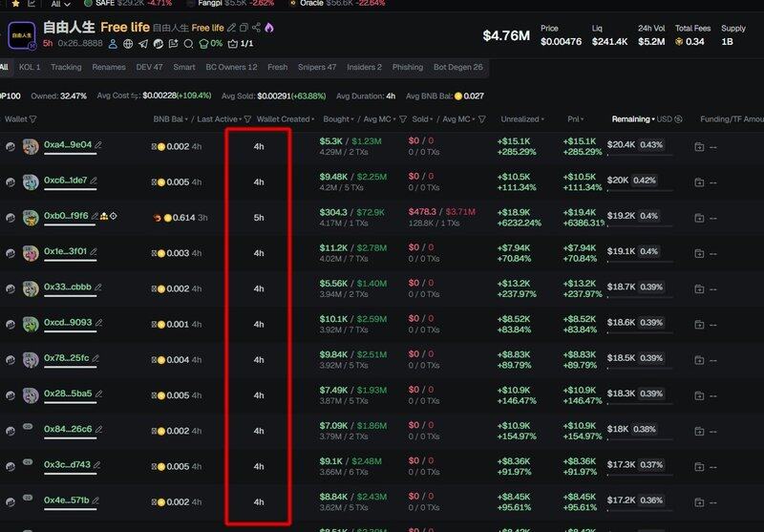
Task: Click the purple flame icon
Action: click(269, 28)
